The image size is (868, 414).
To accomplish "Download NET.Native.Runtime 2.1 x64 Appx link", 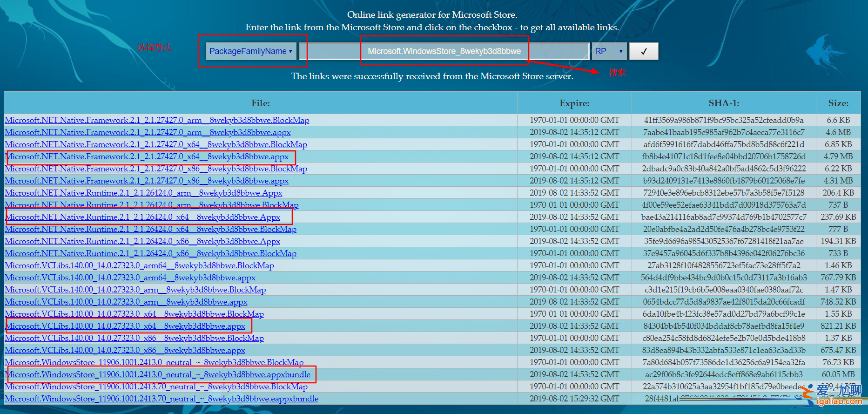I will [143, 217].
